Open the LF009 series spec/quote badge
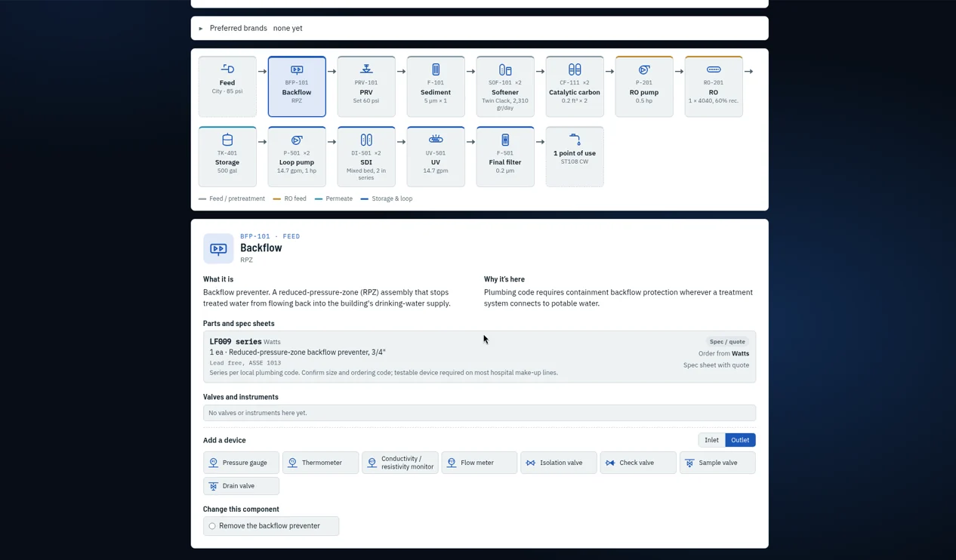956x560 pixels. coord(727,342)
